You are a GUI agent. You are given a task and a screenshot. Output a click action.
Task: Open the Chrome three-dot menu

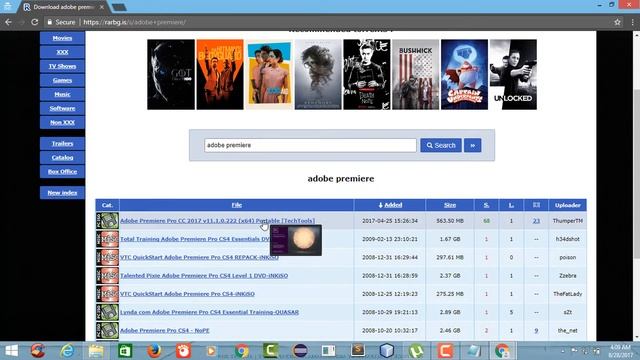[633, 22]
